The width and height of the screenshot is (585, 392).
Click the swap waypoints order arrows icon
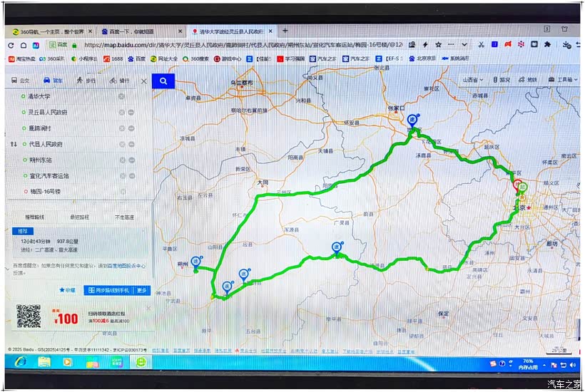coord(13,144)
